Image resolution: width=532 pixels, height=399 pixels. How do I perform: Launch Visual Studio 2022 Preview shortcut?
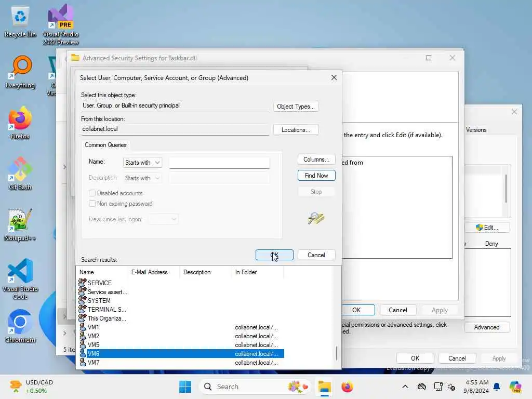61,24
